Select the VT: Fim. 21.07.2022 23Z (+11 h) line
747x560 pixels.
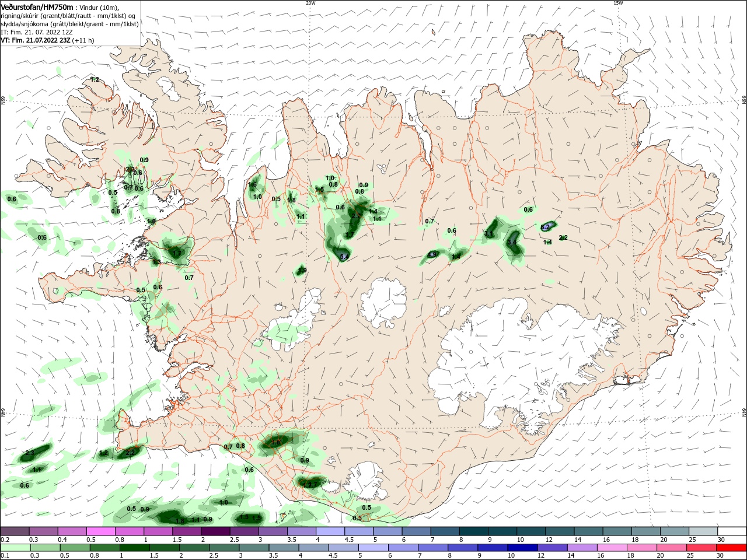[47, 40]
